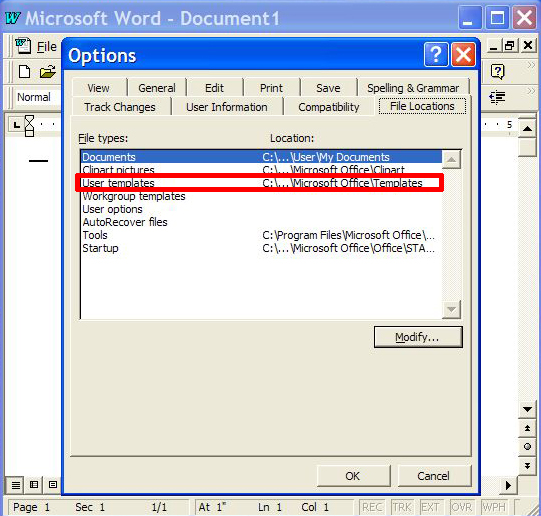
Task: Click the Office Assistant help icon in toolbar
Action: click(498, 72)
